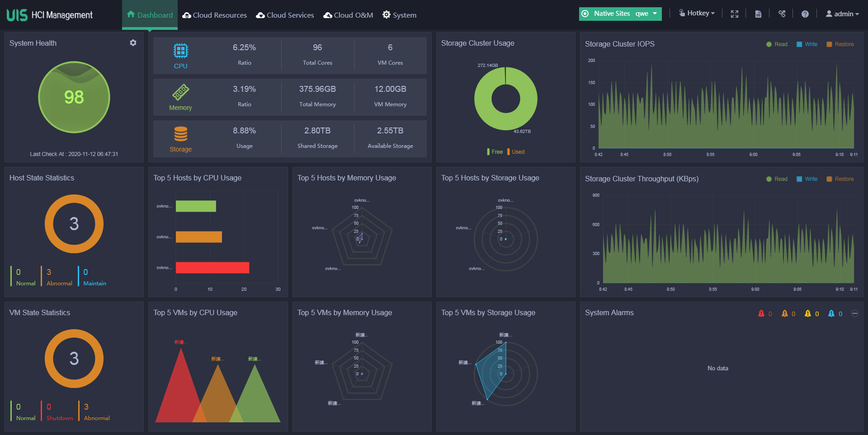Toggle the Write legend in Storage Cluster Throughput
This screenshot has width=868, height=435.
pos(807,179)
